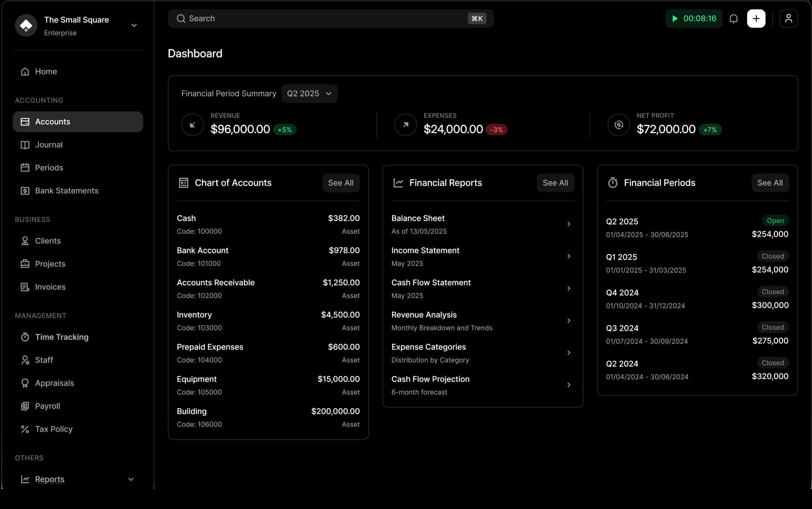The image size is (812, 509).
Task: Click the expenses arrow icon
Action: tap(406, 125)
